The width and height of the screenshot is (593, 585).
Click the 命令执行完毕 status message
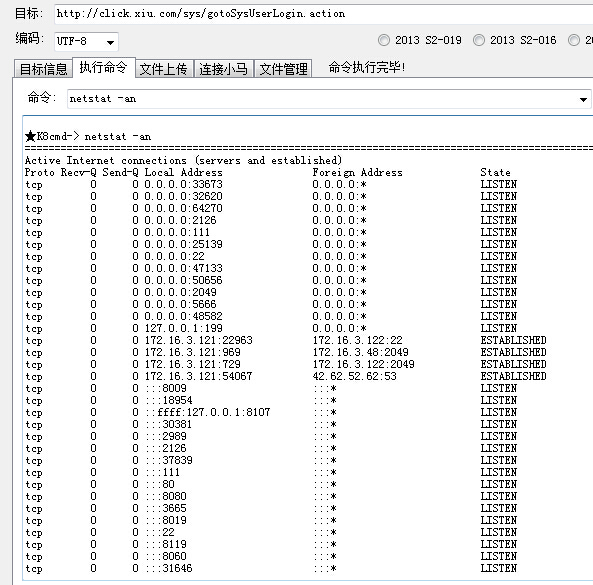366,68
